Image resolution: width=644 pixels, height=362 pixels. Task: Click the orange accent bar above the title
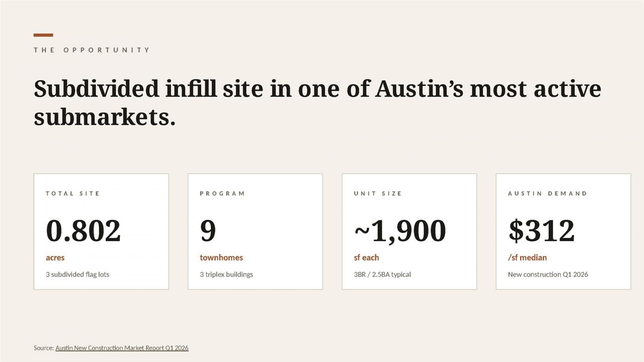tap(43, 35)
